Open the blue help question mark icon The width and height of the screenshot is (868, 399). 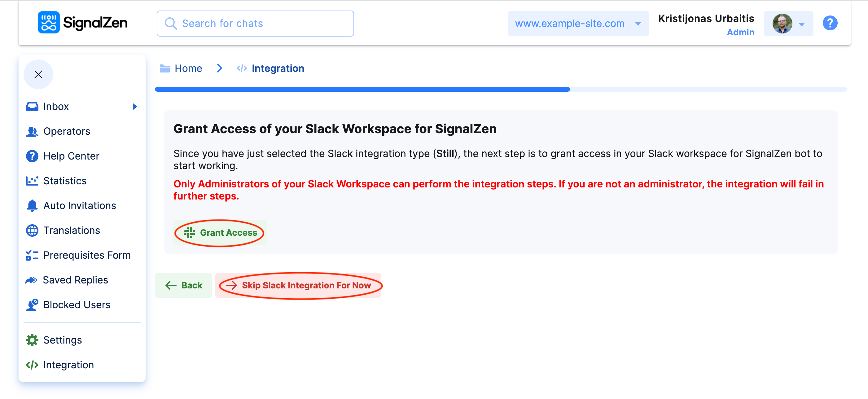coord(830,23)
